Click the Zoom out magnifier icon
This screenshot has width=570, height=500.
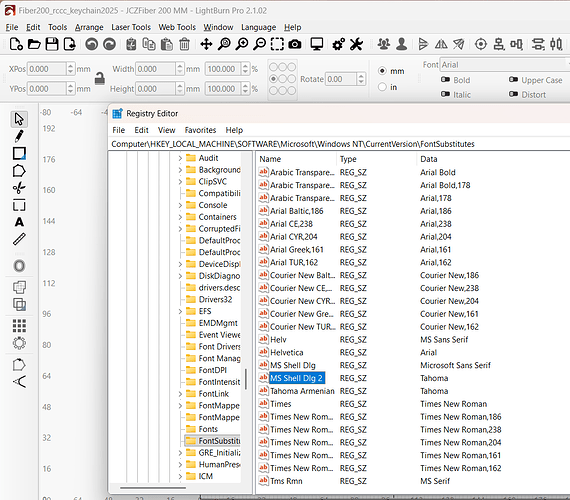(x=260, y=44)
